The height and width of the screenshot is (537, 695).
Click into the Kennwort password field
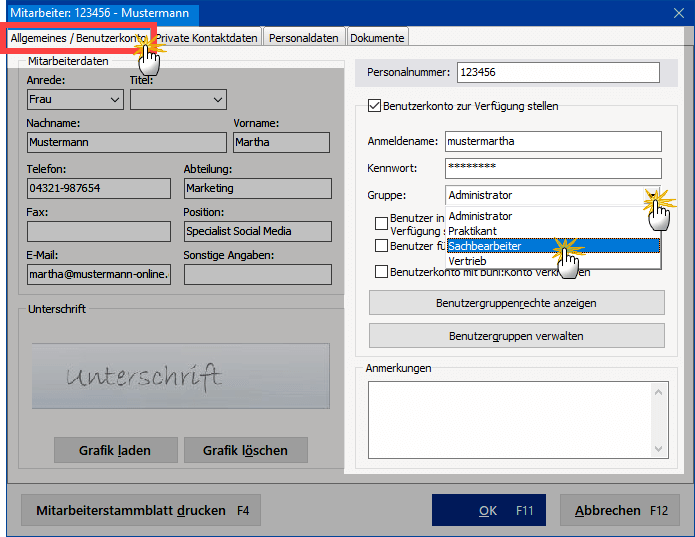(x=553, y=168)
